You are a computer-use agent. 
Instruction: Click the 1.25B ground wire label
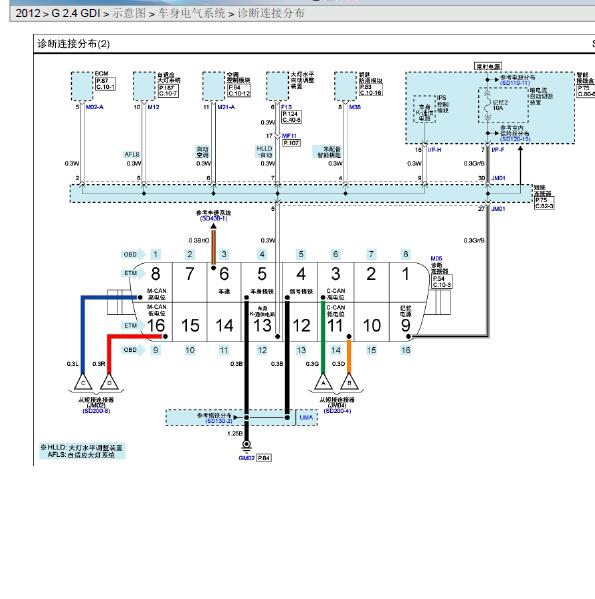pyautogui.click(x=235, y=434)
